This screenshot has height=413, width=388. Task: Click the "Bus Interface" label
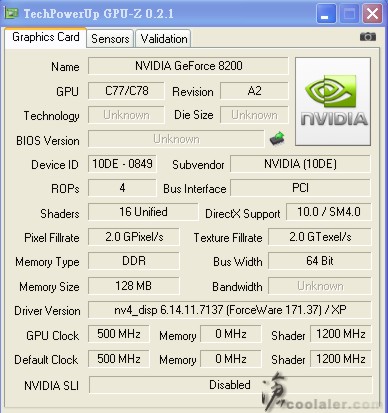coord(195,189)
